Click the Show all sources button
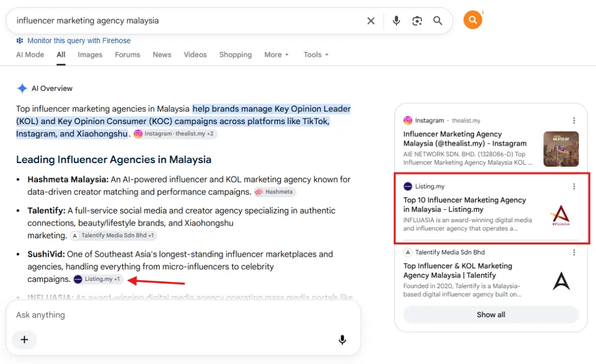Viewport: 596px width, 364px height. tap(491, 315)
